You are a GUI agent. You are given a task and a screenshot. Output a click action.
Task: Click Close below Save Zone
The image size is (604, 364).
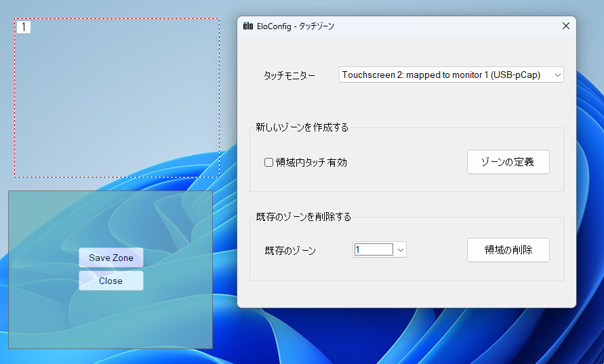[x=111, y=281]
